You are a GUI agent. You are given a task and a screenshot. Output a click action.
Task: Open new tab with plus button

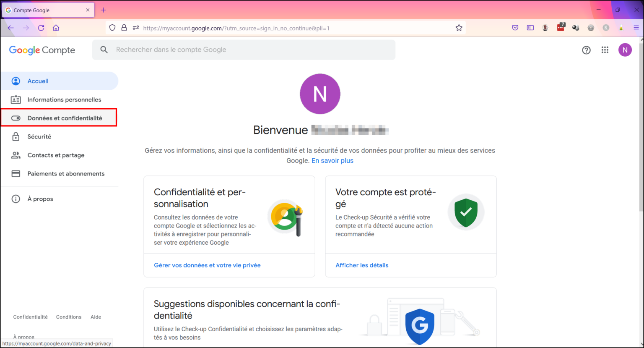click(104, 10)
